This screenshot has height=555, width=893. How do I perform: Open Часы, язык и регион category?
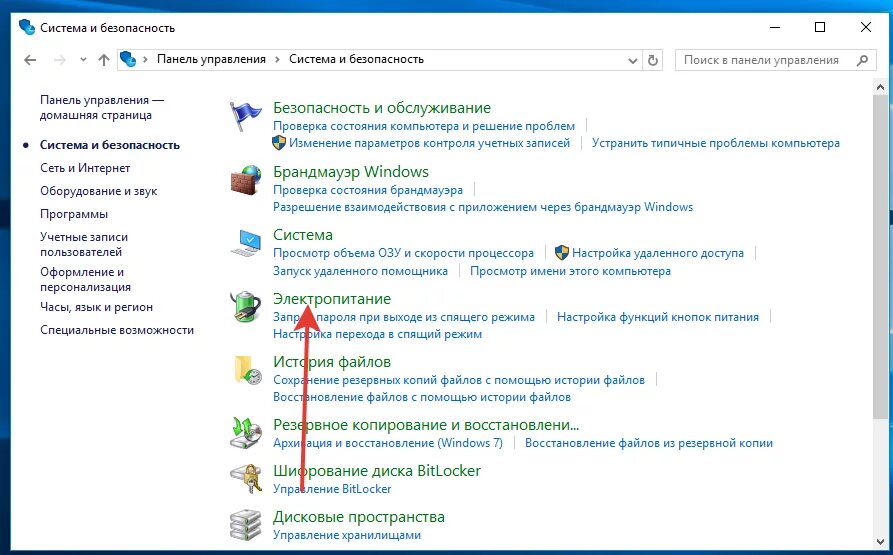(96, 307)
